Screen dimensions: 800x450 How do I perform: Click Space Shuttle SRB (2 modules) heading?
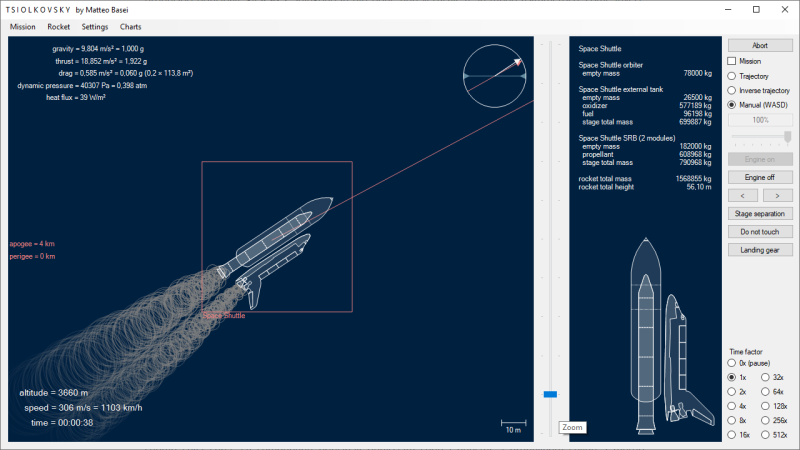(627, 138)
